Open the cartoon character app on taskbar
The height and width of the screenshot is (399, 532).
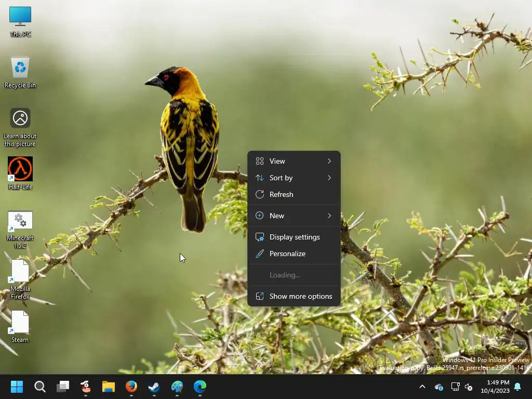point(86,387)
